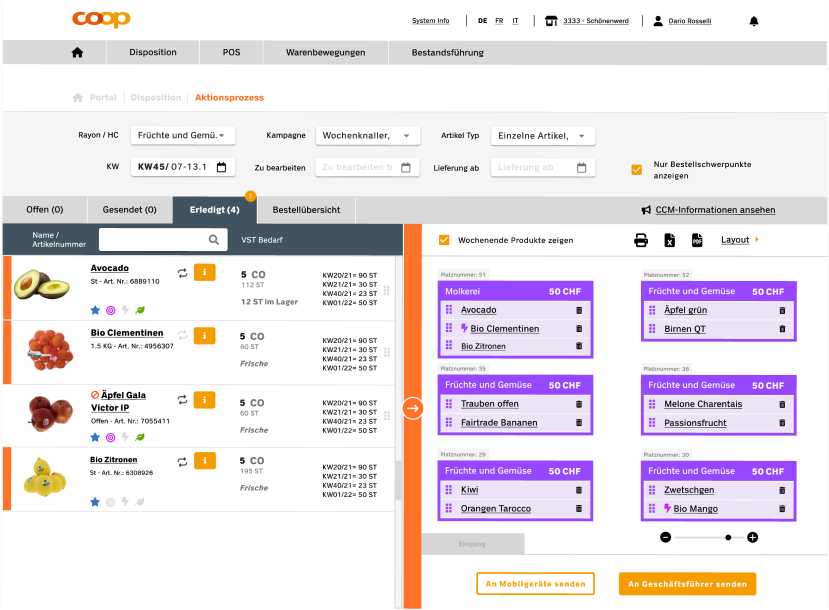Screen dimensions: 829x610
Task: Click the megaphone icon beside CCM-Informationen
Action: (x=646, y=210)
